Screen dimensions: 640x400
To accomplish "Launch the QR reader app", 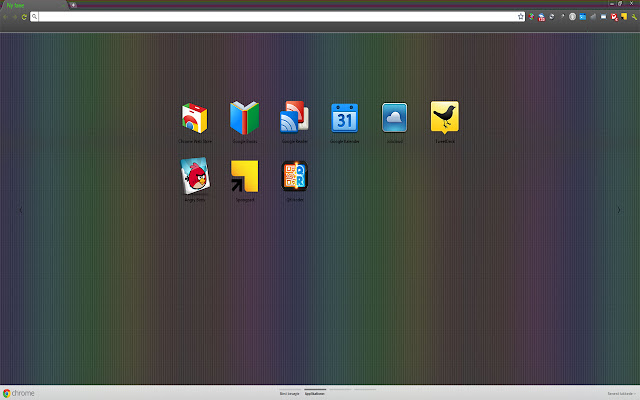I will tap(294, 176).
